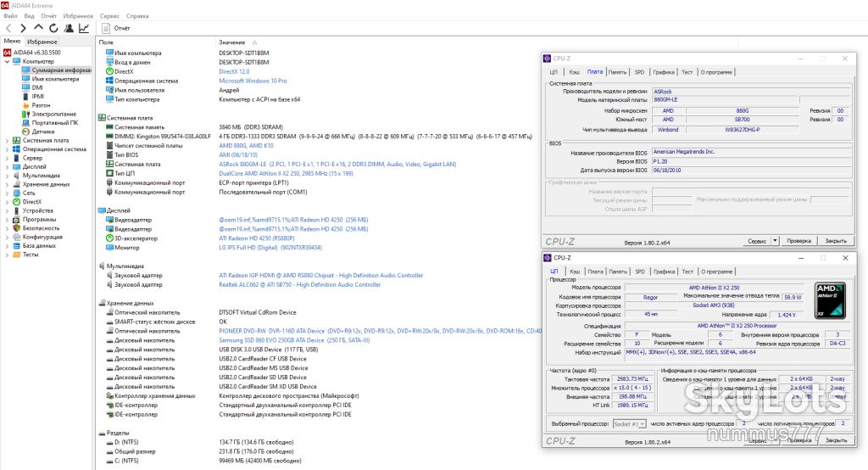Open the Realtek ALC662 audio controller link
The image size is (868, 470).
(x=299, y=285)
